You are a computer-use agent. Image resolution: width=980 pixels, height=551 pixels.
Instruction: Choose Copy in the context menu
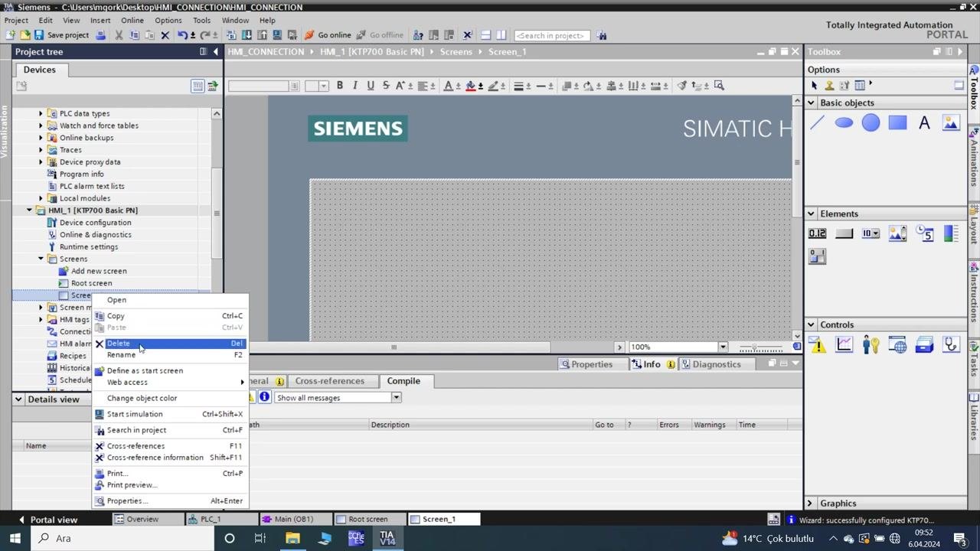(169, 316)
